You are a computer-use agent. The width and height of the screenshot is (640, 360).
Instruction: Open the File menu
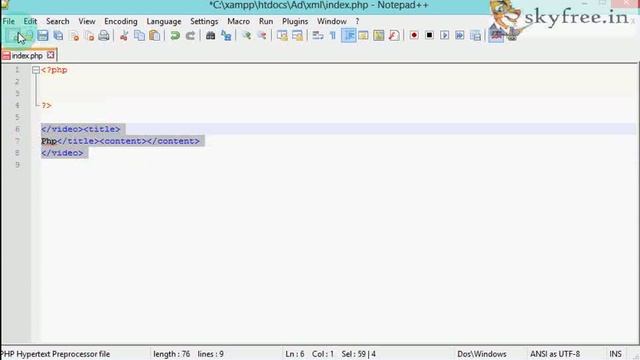tap(9, 21)
